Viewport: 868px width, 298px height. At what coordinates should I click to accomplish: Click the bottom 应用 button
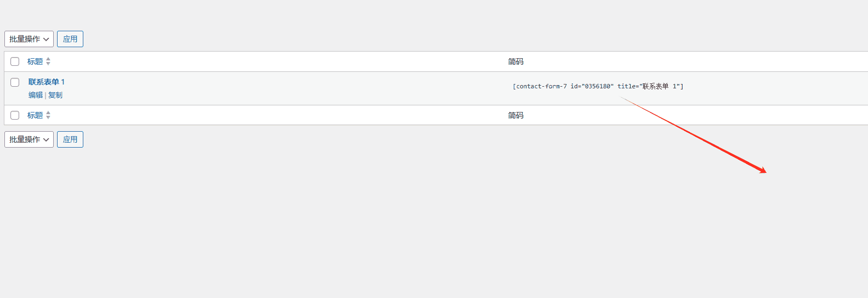pyautogui.click(x=70, y=139)
